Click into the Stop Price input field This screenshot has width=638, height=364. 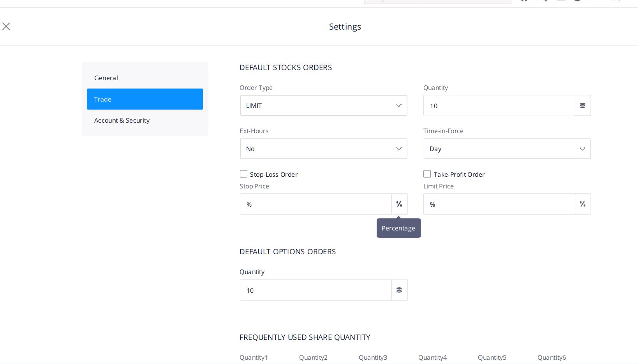316,204
